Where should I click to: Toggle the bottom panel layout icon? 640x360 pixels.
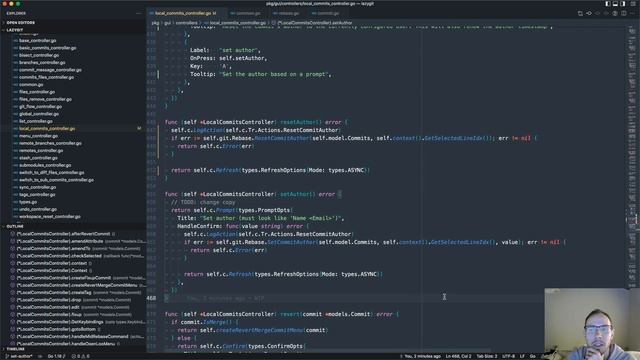tap(615, 4)
